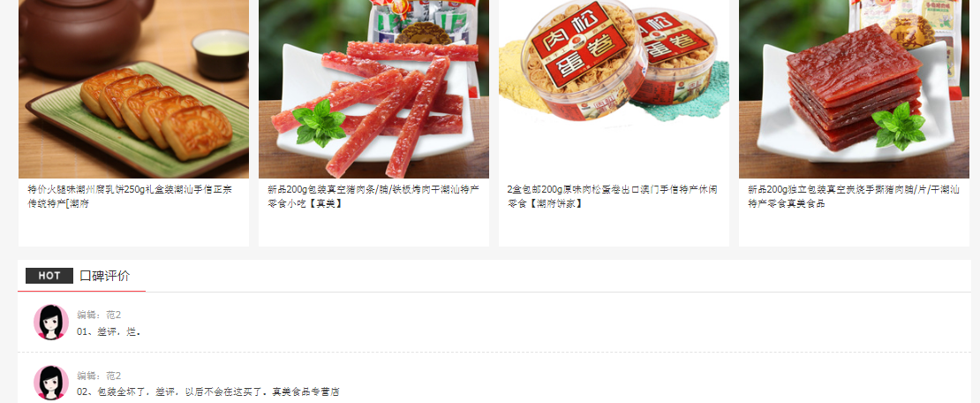Open the 腐乳饼 mooncake product image
The width and height of the screenshot is (980, 403).
pos(133,89)
